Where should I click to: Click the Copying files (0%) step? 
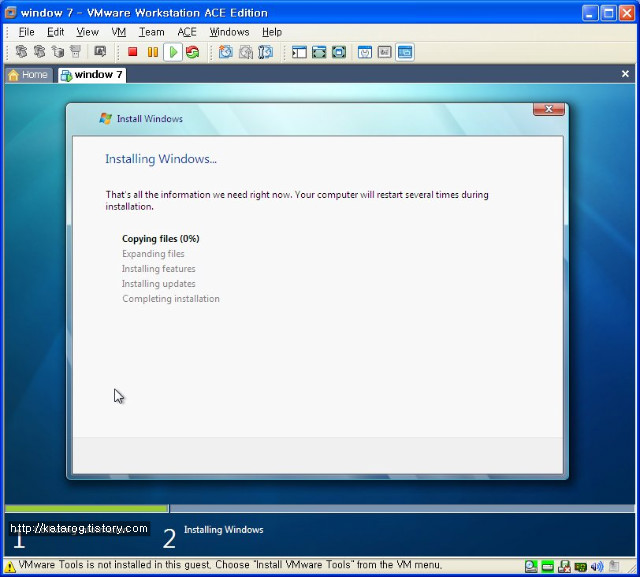pyautogui.click(x=161, y=239)
